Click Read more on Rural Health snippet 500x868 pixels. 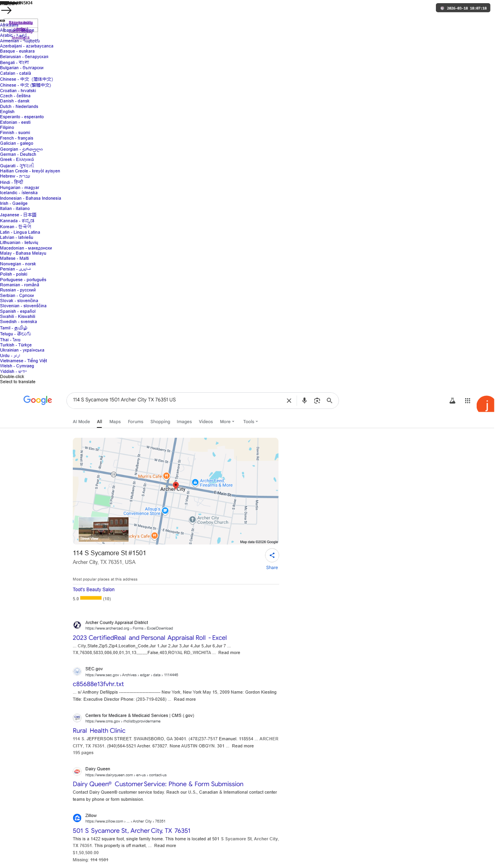243,746
